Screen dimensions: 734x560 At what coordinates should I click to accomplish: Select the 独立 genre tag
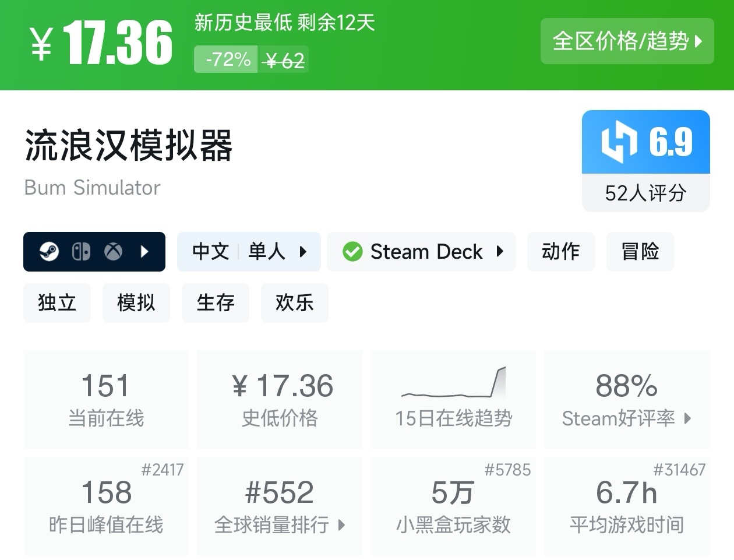click(57, 303)
